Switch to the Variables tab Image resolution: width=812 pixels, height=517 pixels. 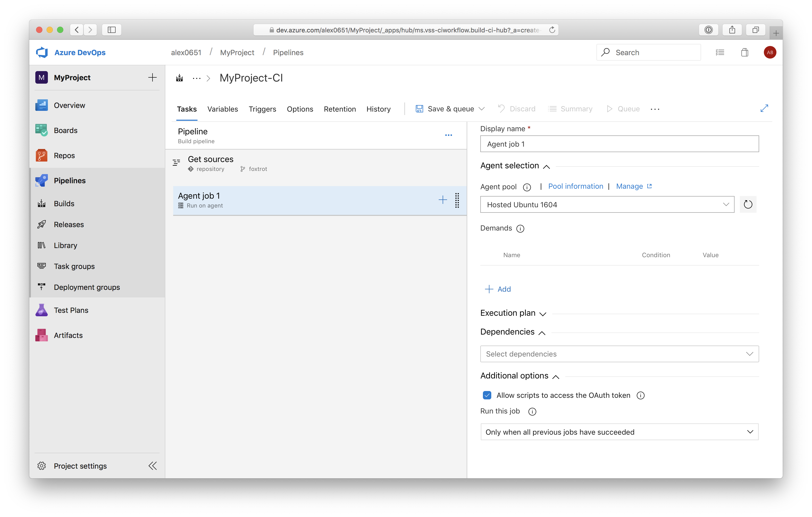[x=223, y=109]
